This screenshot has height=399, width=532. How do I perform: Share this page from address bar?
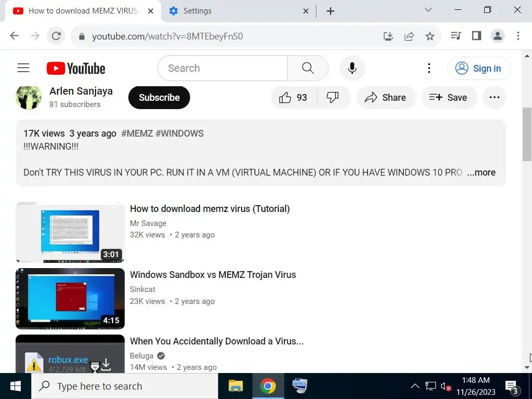pyautogui.click(x=409, y=36)
